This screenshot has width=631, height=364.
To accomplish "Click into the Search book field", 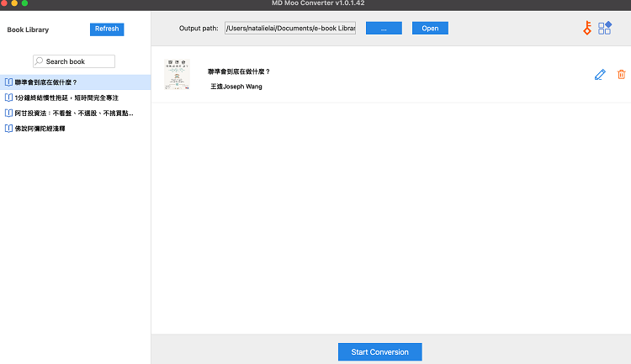I will [77, 61].
